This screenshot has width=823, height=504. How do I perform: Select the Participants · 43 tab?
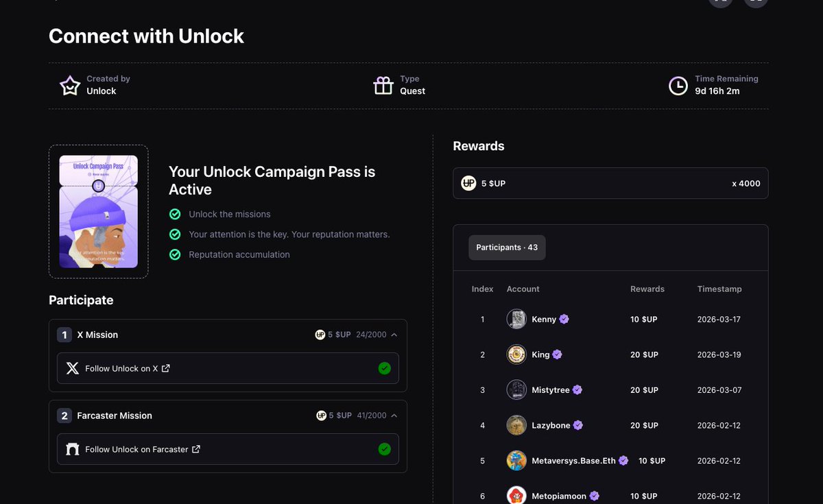(x=507, y=248)
